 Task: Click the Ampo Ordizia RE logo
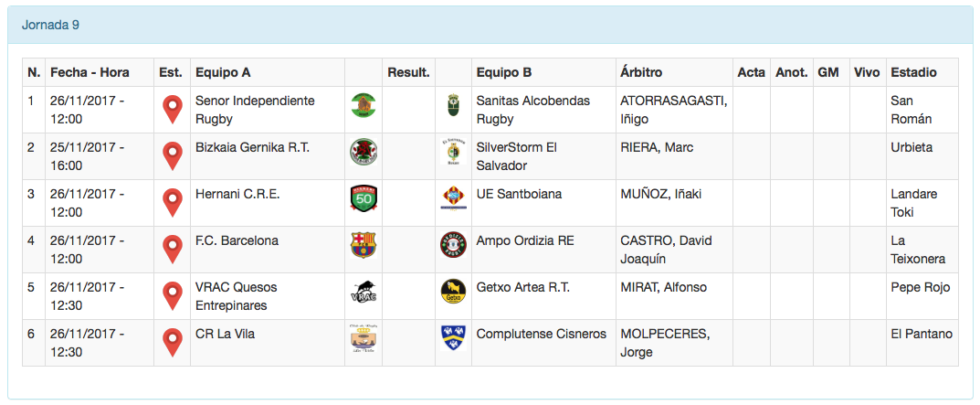[453, 245]
